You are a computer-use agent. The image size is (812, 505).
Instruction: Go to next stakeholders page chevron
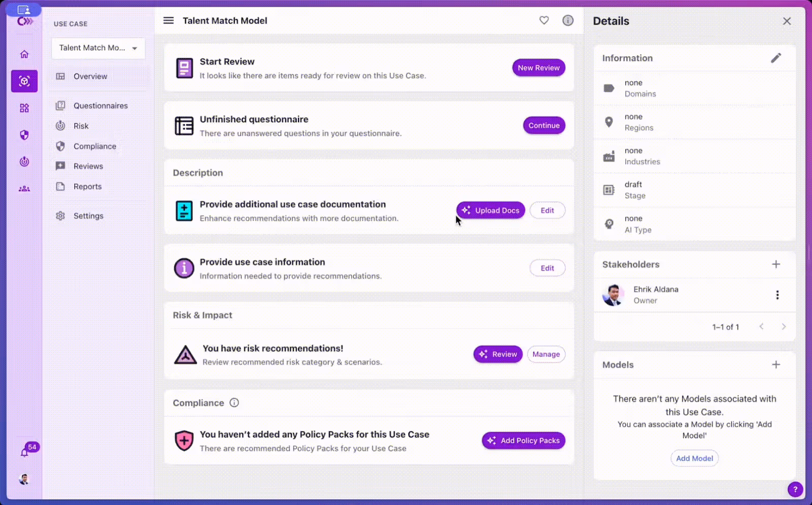click(784, 327)
